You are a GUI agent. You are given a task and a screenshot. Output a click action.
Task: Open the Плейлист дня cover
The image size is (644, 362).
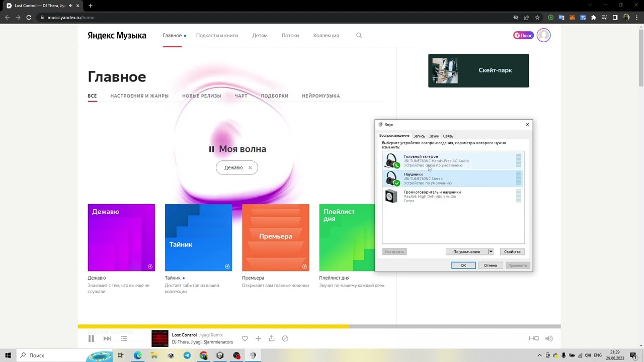[347, 237]
